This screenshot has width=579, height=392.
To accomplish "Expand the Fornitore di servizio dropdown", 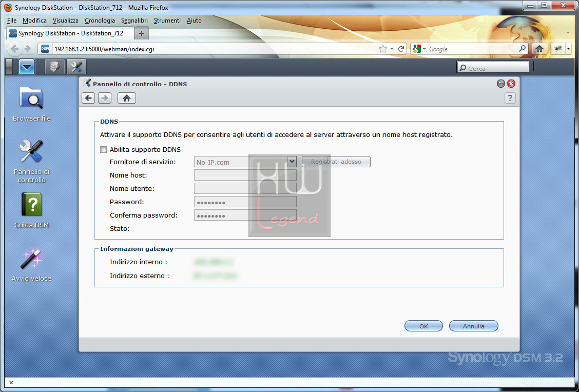I will (292, 162).
